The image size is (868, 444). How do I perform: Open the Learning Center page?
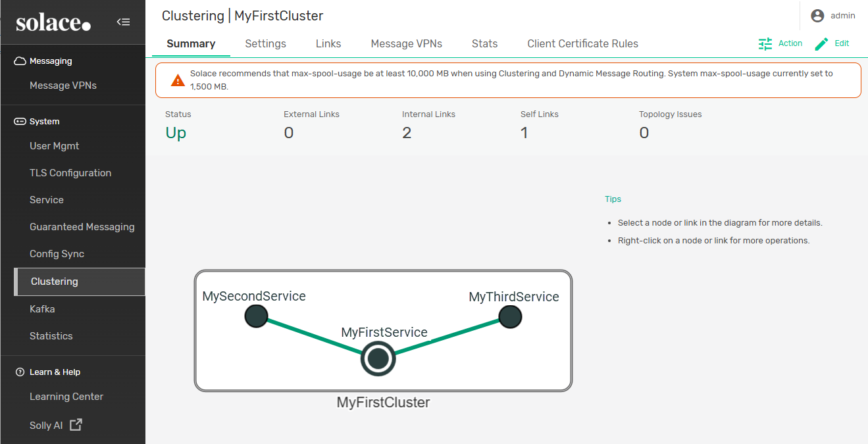(x=66, y=397)
